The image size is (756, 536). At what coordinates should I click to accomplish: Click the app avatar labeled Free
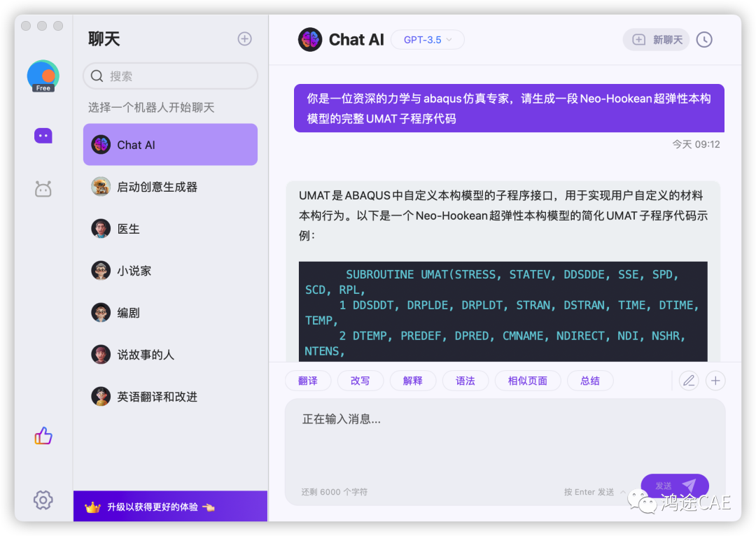(x=43, y=76)
